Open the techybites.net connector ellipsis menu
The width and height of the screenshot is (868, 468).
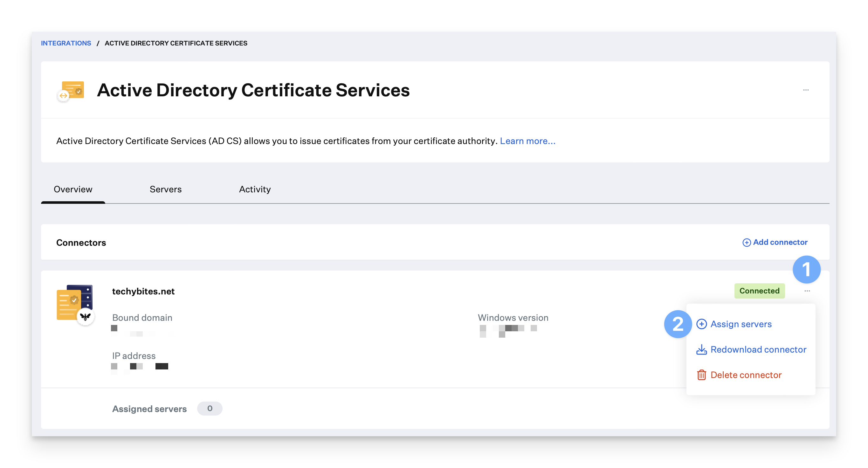[x=807, y=291]
